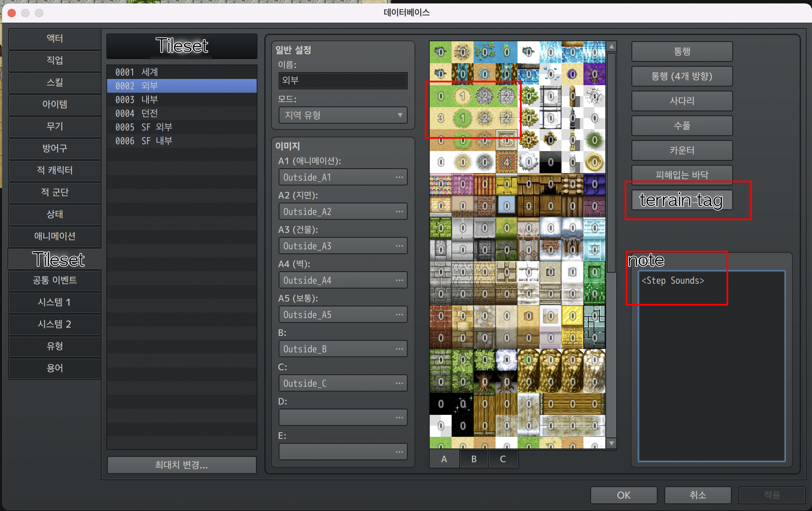Image resolution: width=812 pixels, height=511 pixels.
Task: Open the 유형 database tab
Action: [55, 346]
